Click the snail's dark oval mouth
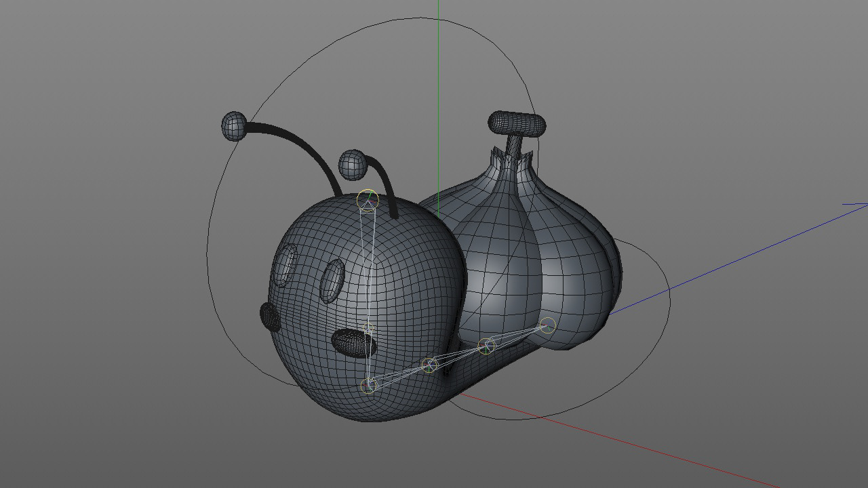Image resolution: width=868 pixels, height=488 pixels. (x=353, y=343)
